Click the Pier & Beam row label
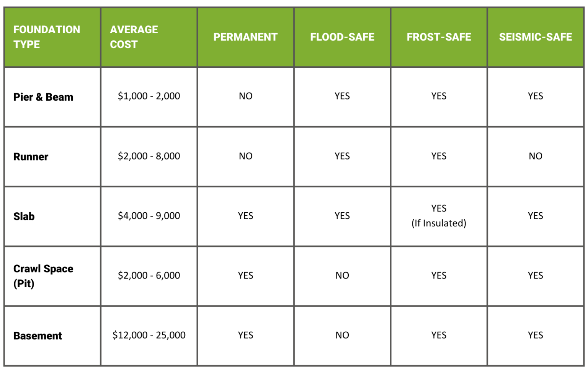Screen dimensions: 588x373 click(x=43, y=97)
